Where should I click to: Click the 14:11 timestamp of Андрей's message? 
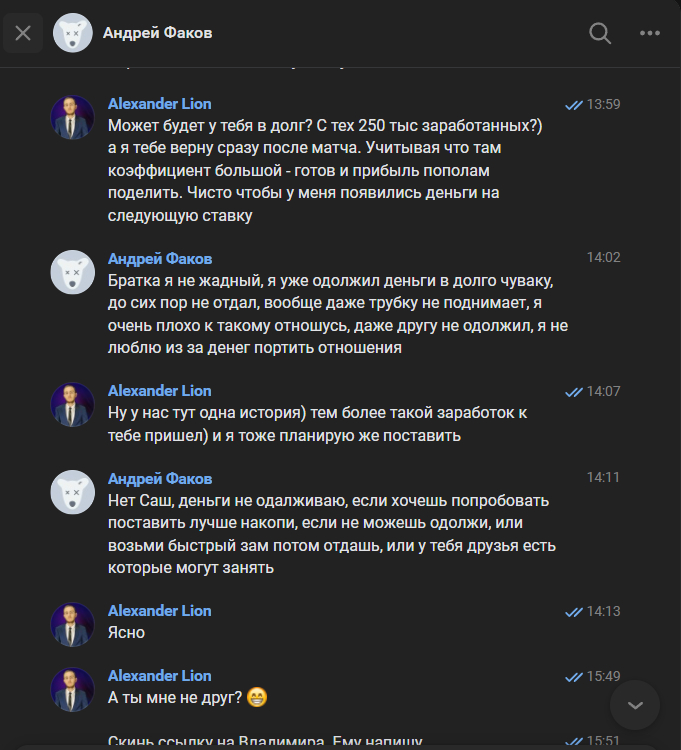[x=603, y=478]
